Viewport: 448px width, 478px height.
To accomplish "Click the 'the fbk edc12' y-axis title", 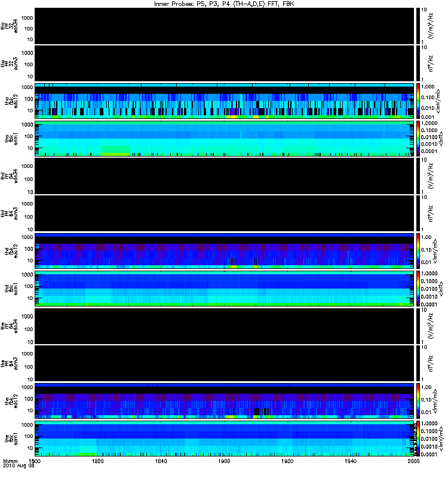I will 11,401.
